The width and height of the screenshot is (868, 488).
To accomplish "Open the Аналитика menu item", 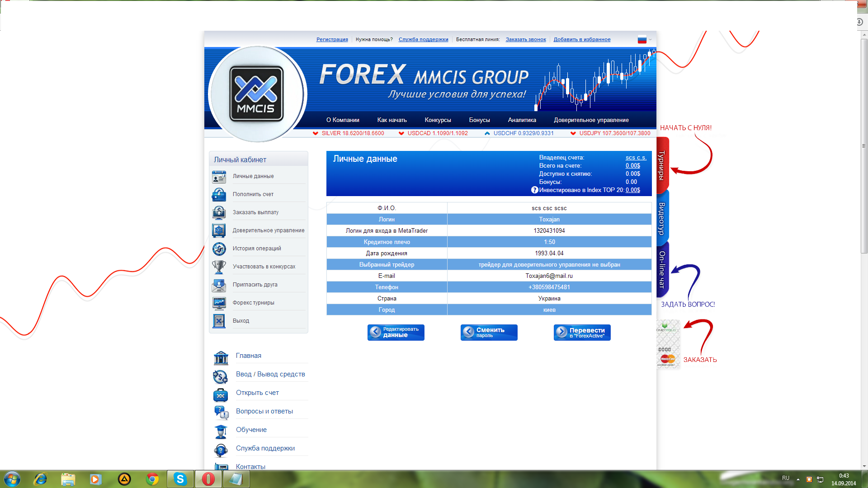I will click(522, 120).
